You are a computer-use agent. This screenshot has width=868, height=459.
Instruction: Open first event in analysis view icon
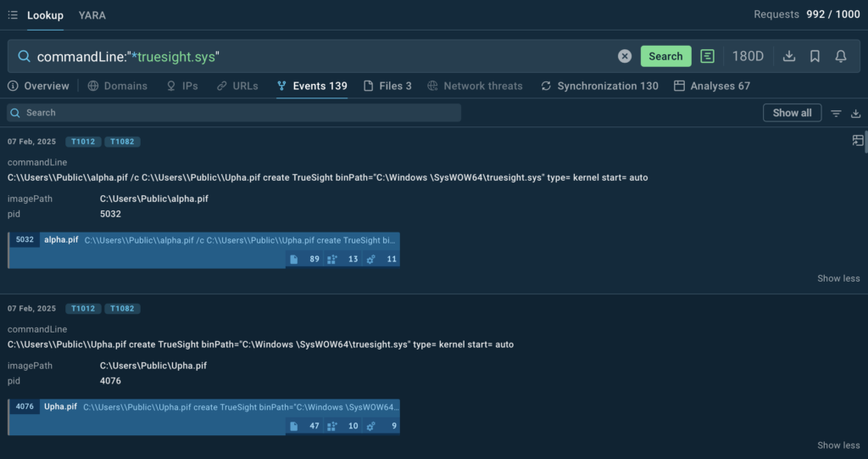(858, 141)
